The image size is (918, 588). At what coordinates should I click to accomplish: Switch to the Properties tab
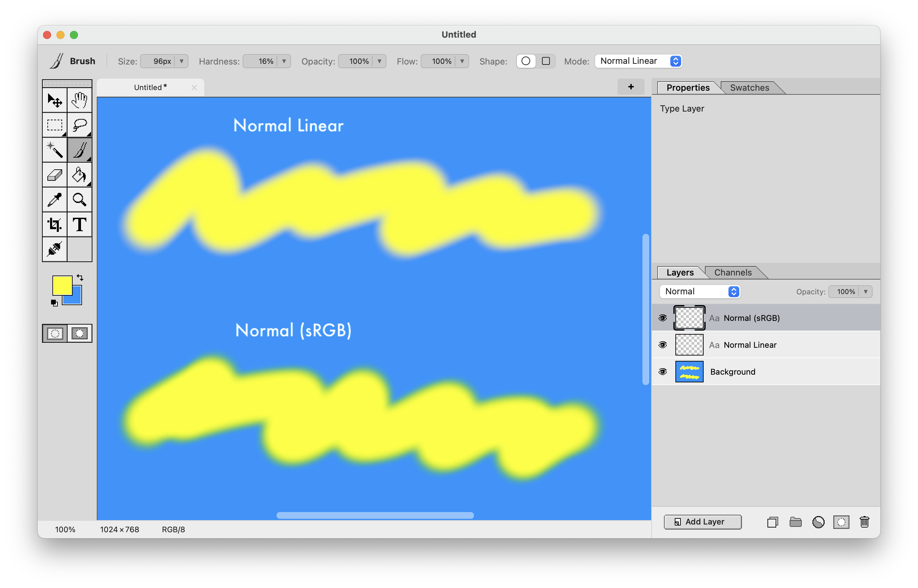pos(688,87)
